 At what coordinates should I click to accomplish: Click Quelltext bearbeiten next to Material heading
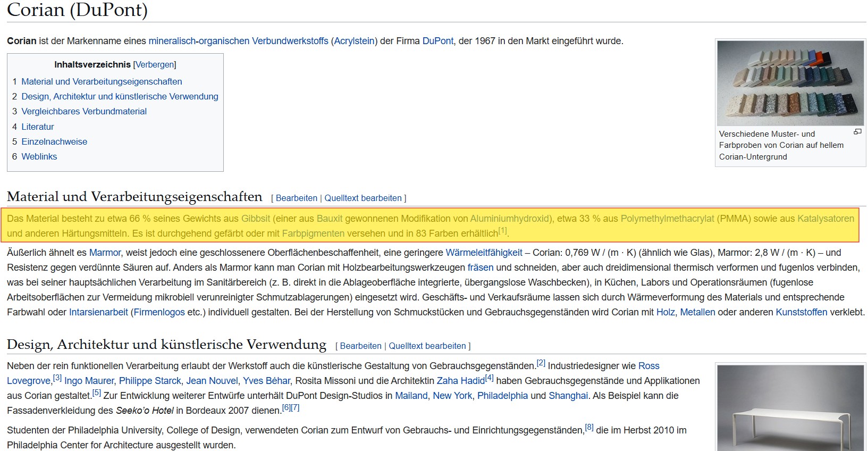click(363, 198)
